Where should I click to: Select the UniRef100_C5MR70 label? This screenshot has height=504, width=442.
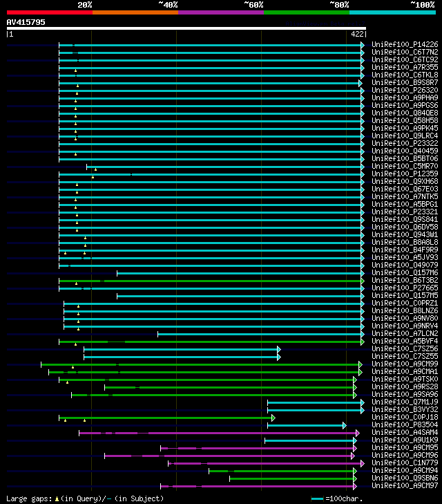click(x=405, y=166)
